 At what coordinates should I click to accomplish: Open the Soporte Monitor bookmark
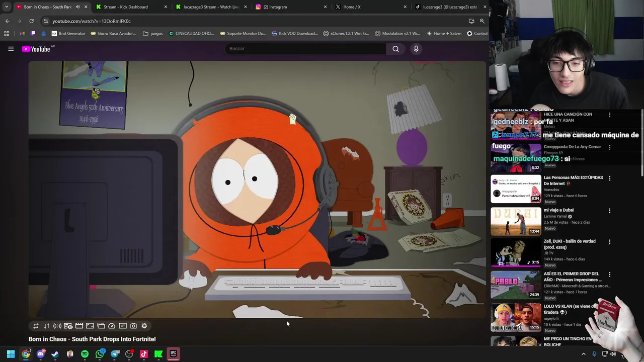tap(243, 34)
